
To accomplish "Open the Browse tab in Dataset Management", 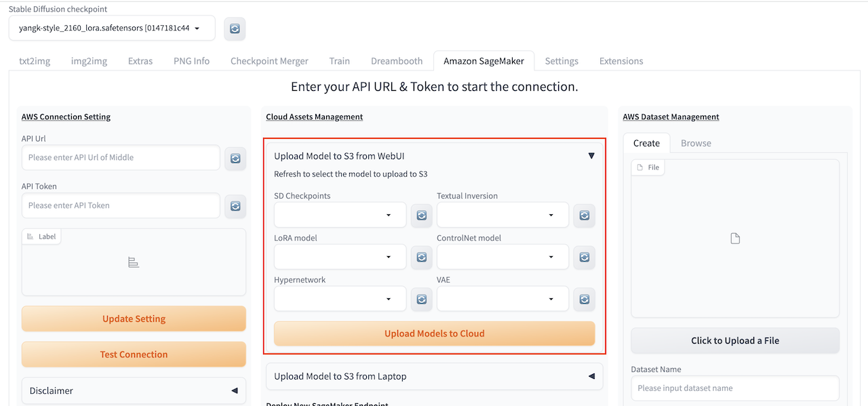I will (696, 143).
